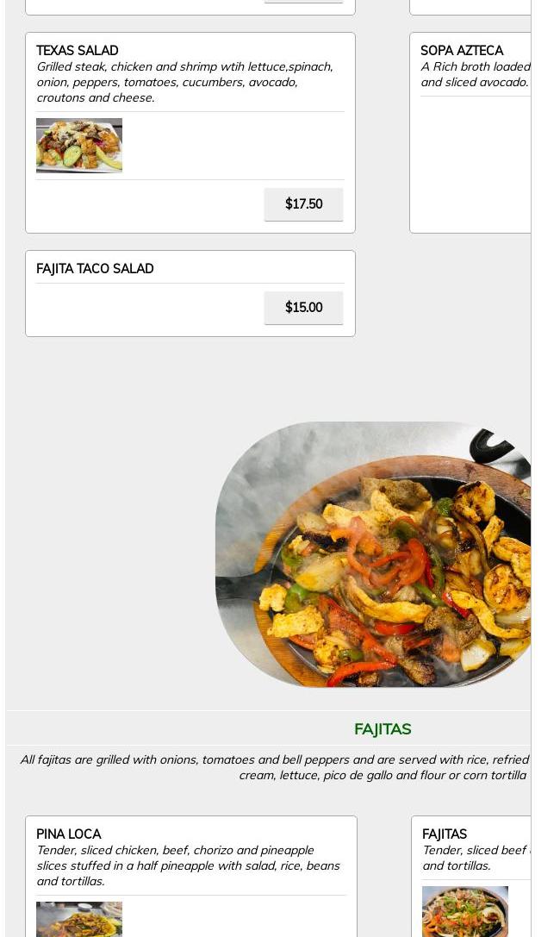Select the green FAJITAS section heading
This screenshot has height=937, width=560.
(382, 729)
